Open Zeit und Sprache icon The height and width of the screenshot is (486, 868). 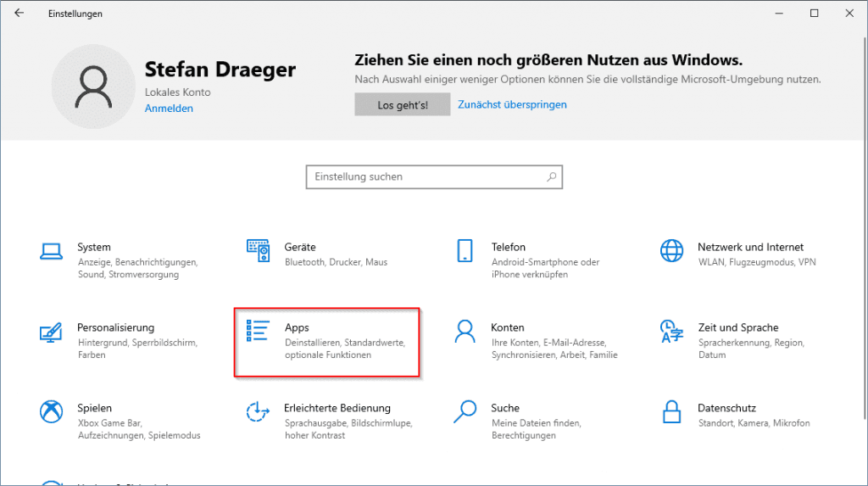(671, 332)
